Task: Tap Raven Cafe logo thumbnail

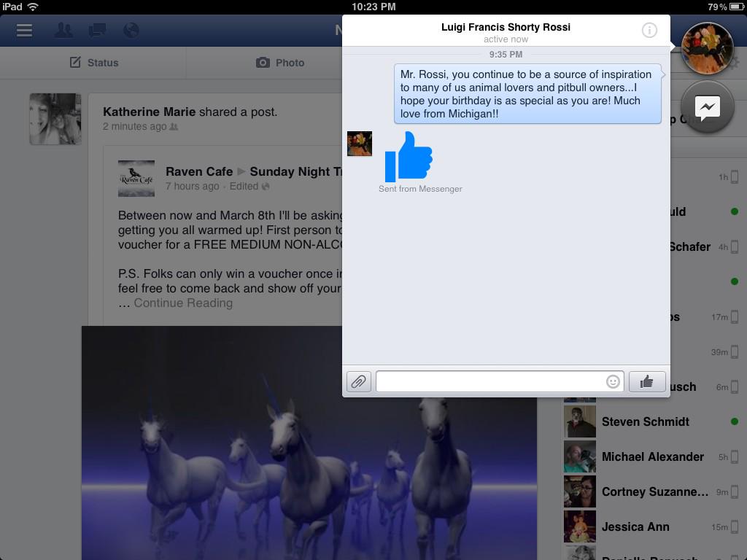Action: pyautogui.click(x=136, y=179)
